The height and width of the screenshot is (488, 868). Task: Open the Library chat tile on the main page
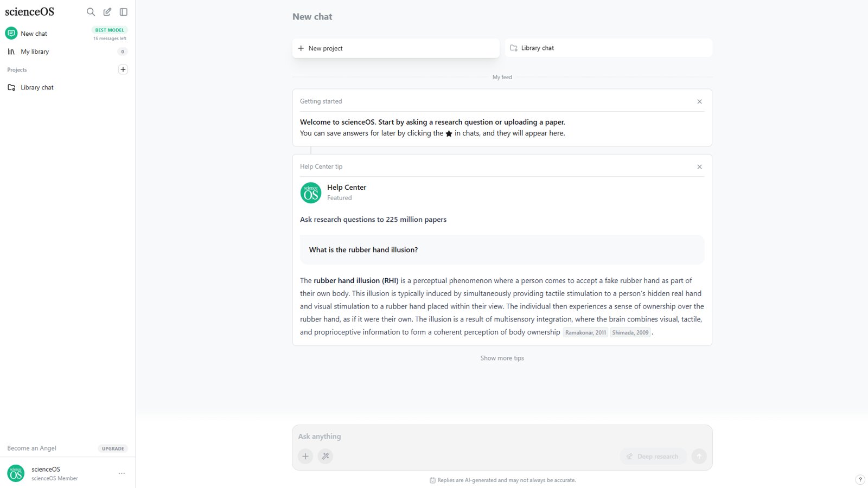[608, 48]
